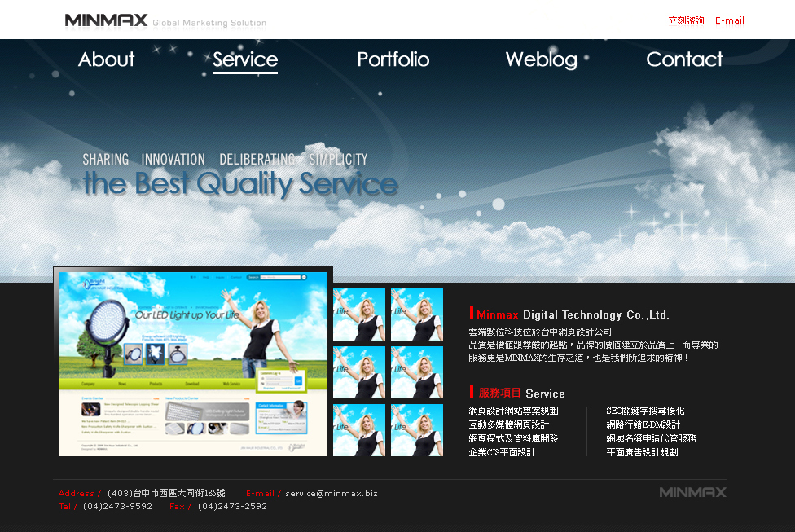
Task: Click the MINMAX logo in the header
Action: [106, 20]
